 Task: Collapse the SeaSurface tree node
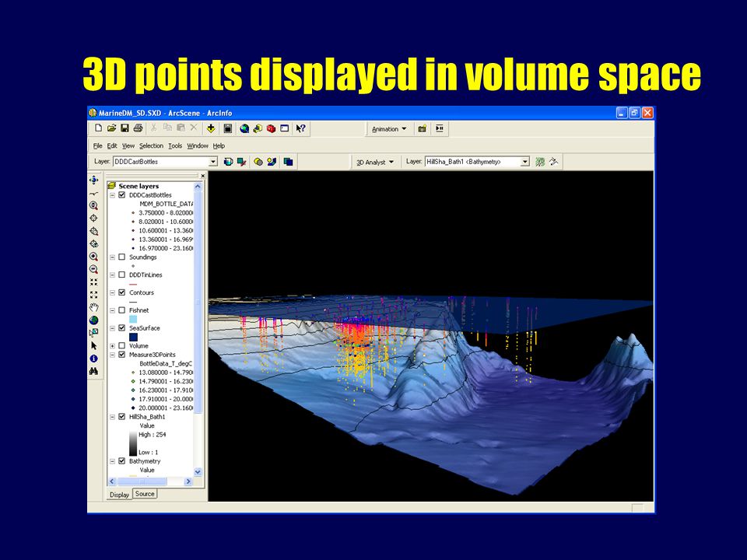[113, 328]
